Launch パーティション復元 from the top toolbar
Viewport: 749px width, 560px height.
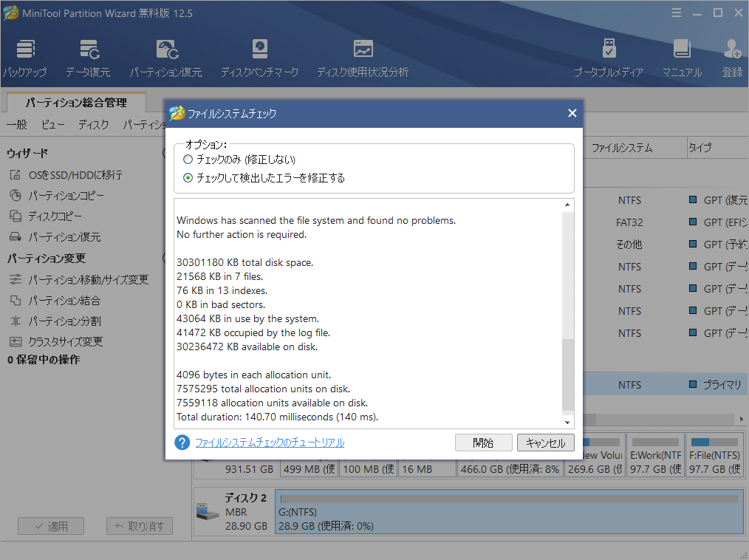point(166,59)
